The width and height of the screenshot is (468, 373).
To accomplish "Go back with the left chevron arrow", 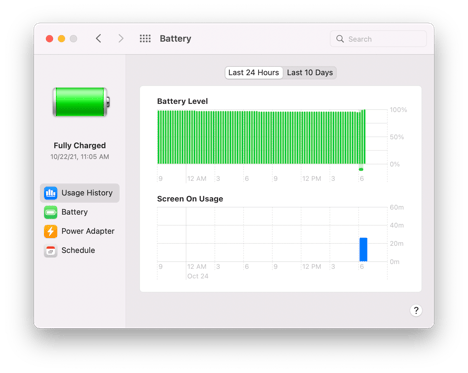I will [x=98, y=39].
